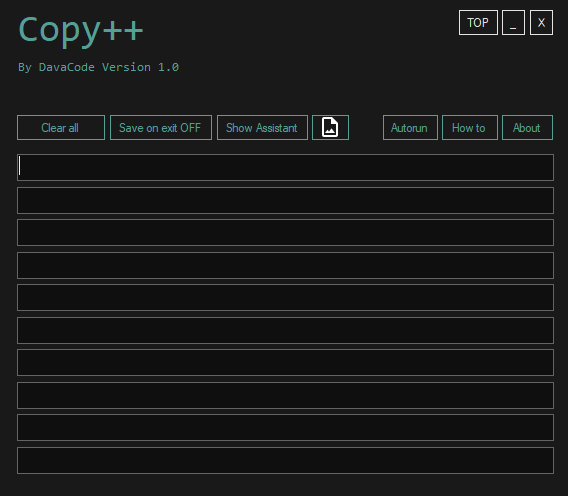Image resolution: width=568 pixels, height=496 pixels.
Task: Clear all clipboard entries
Action: click(x=61, y=128)
